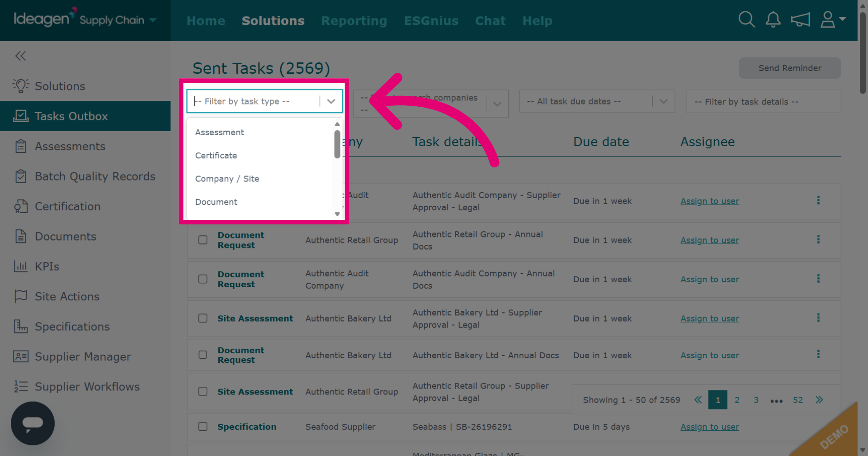This screenshot has width=868, height=456.
Task: Open three-dot menu for Authentic Audit Company Supplier Approval
Action: [x=818, y=200]
